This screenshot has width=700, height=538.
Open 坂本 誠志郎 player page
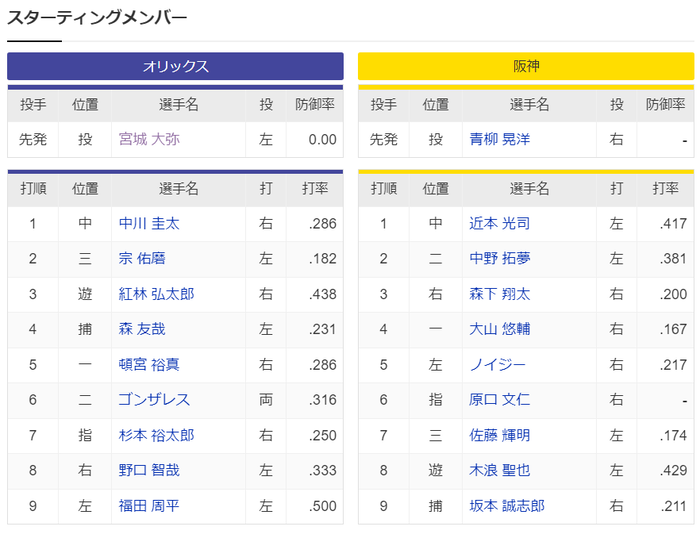coord(507,506)
